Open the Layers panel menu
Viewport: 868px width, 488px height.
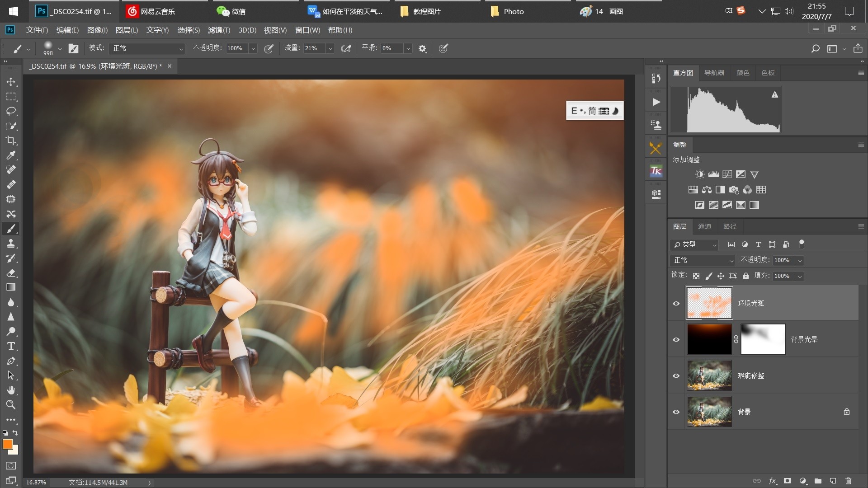tap(861, 226)
